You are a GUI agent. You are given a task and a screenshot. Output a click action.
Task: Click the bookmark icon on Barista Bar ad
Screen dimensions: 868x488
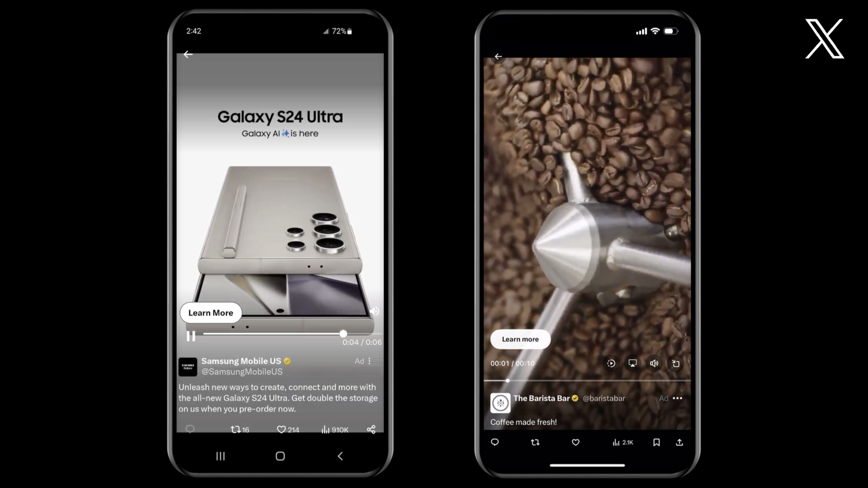click(x=656, y=442)
